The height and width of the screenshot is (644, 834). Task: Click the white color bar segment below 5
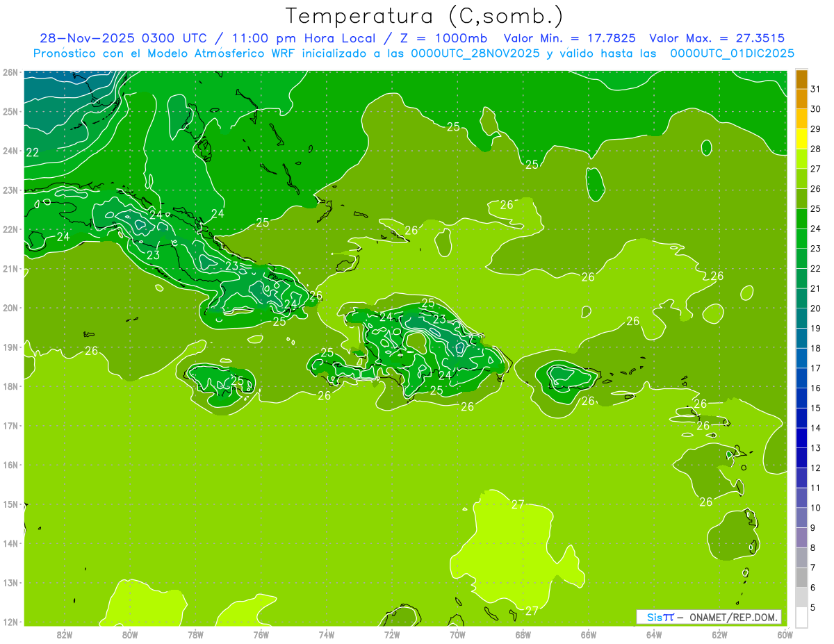801,617
